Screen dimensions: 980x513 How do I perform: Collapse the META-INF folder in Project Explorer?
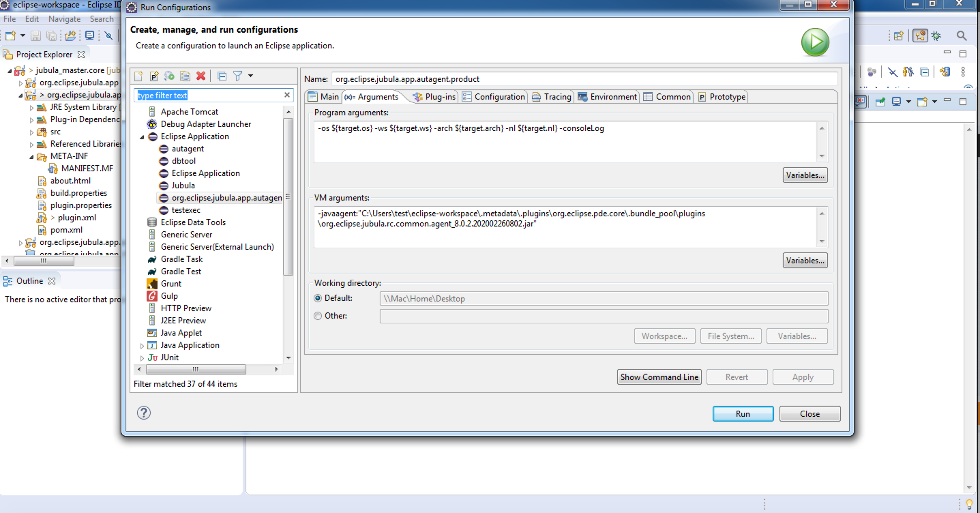pyautogui.click(x=32, y=157)
